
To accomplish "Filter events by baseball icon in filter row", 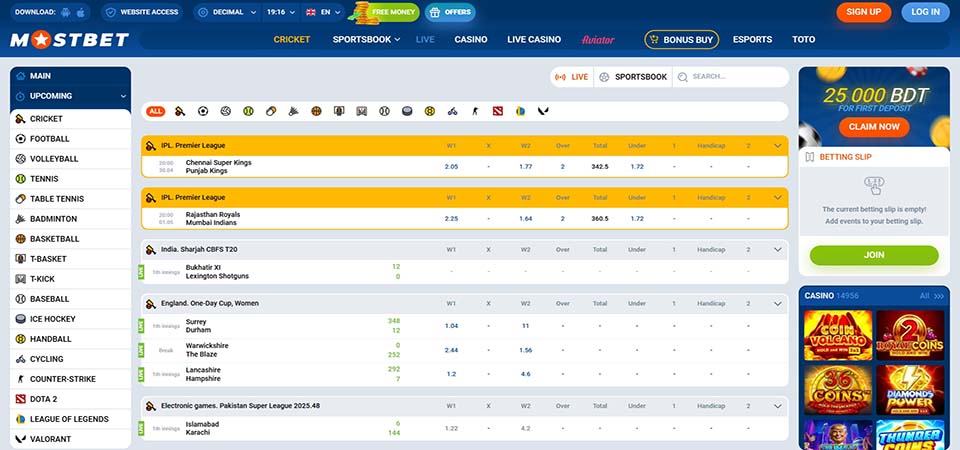I will (384, 111).
